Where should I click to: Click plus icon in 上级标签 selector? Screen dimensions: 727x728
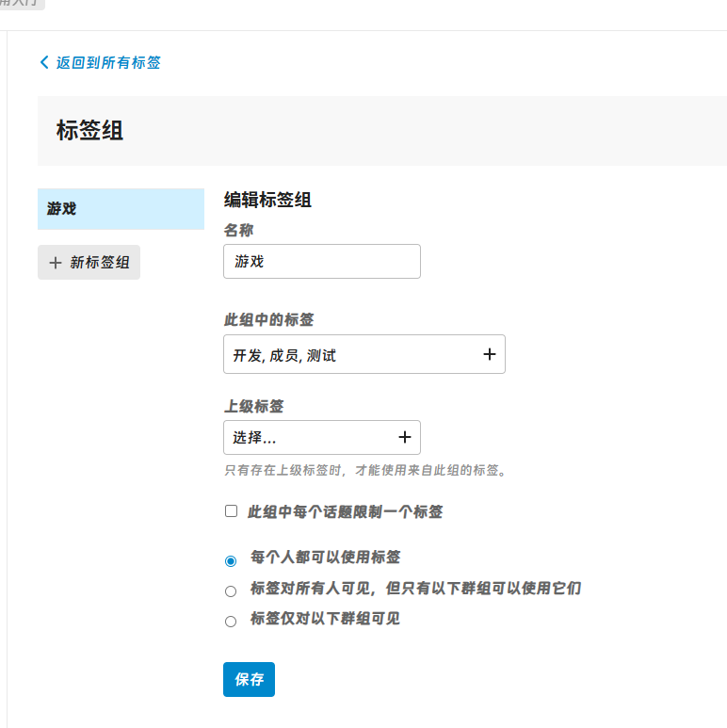coord(404,437)
